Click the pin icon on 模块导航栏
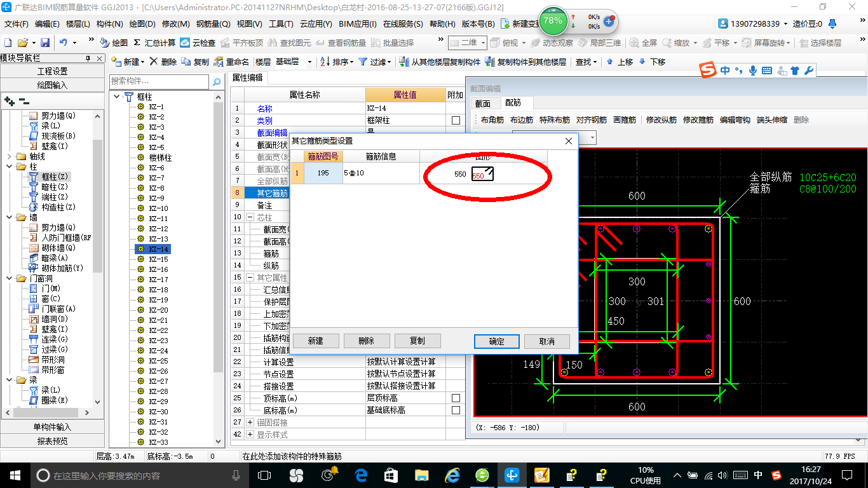Viewport: 868px width, 488px height. 88,58
